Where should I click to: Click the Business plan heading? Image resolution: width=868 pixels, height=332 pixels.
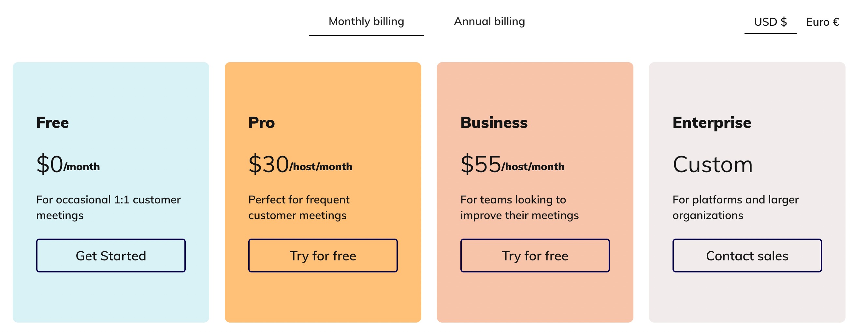tap(494, 123)
